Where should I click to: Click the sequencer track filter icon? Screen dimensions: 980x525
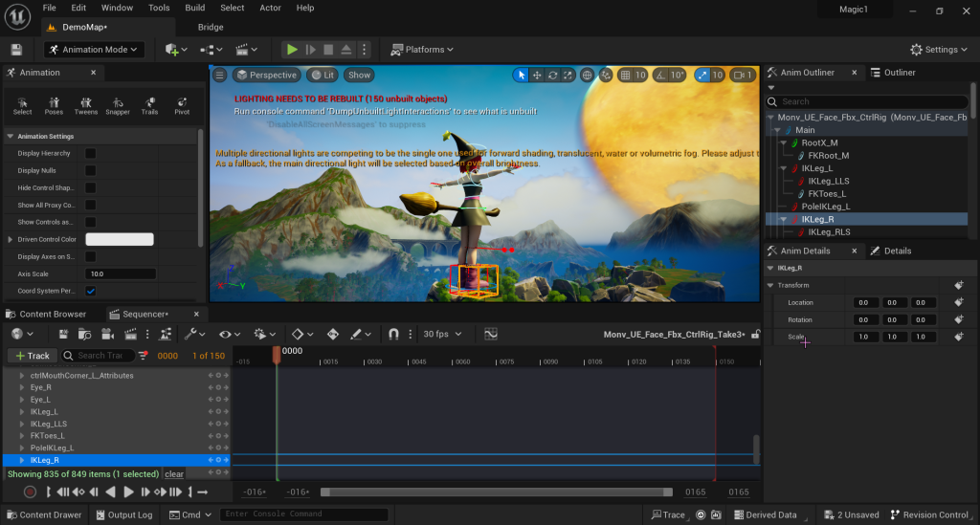pyautogui.click(x=144, y=355)
